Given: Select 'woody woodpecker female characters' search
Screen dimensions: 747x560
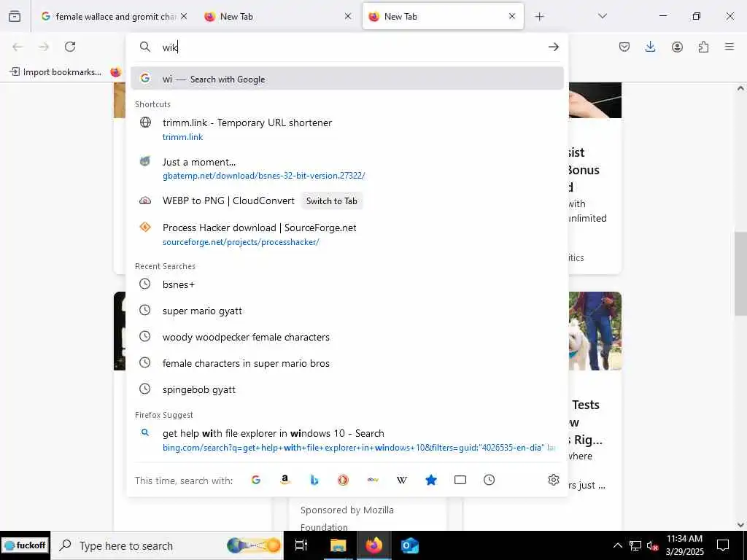Looking at the screenshot, I should [347, 337].
